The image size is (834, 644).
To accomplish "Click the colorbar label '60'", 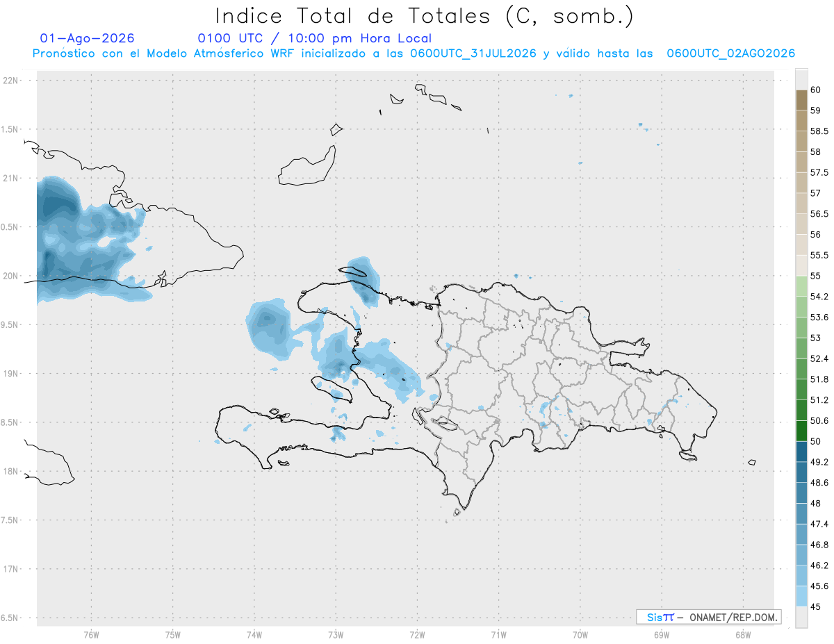I will point(815,90).
